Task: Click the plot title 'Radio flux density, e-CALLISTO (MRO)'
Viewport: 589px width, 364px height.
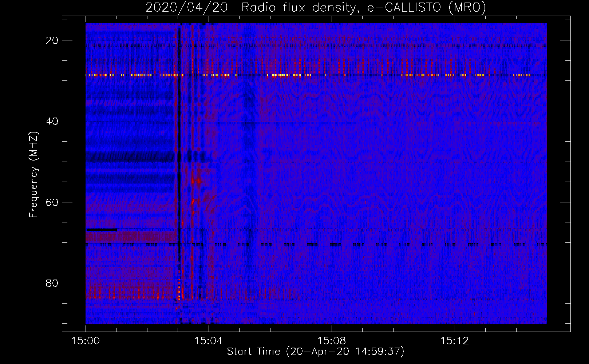Action: (x=364, y=7)
